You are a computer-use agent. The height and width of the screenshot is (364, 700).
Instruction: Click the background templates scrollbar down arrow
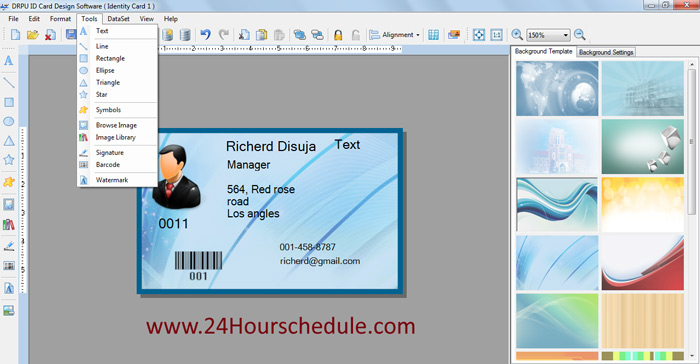tap(692, 356)
